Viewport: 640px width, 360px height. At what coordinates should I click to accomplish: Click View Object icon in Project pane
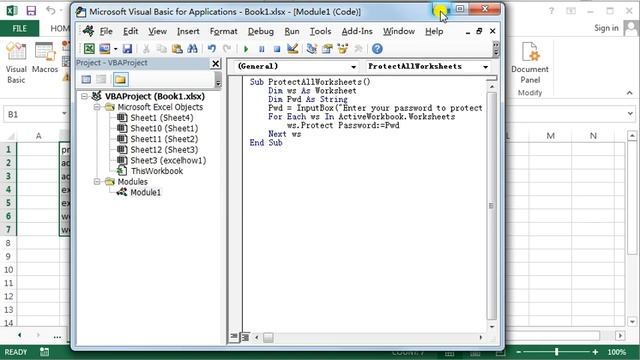point(101,80)
